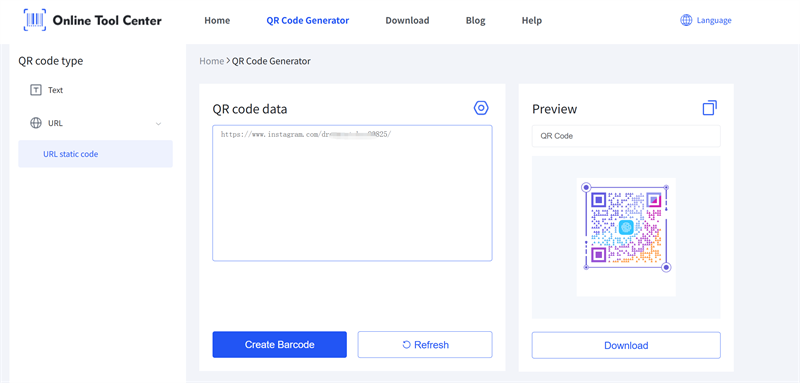The image size is (800, 383).
Task: Click the Online Tool Center title text
Action: tap(107, 20)
